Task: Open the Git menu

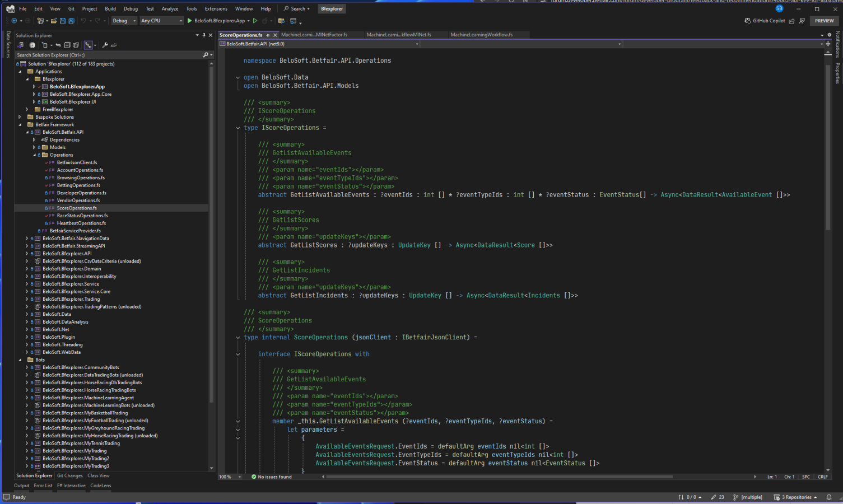Action: click(x=71, y=8)
